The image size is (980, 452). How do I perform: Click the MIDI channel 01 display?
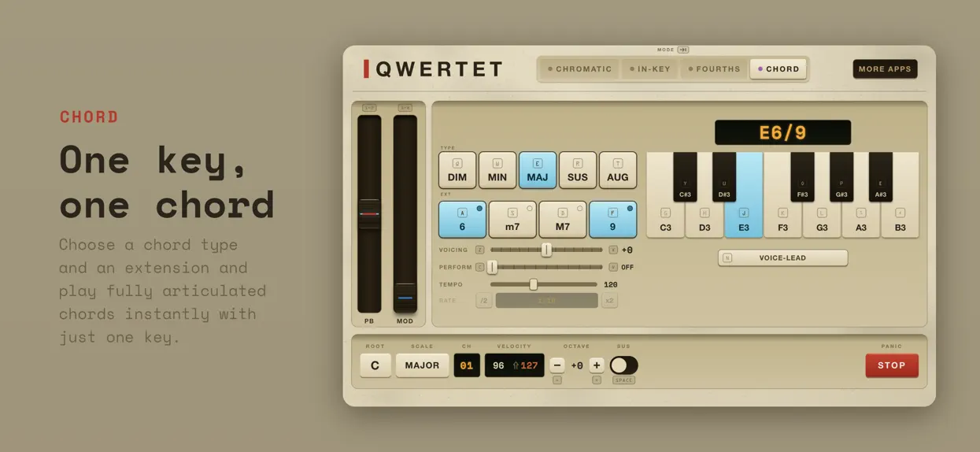(x=467, y=365)
